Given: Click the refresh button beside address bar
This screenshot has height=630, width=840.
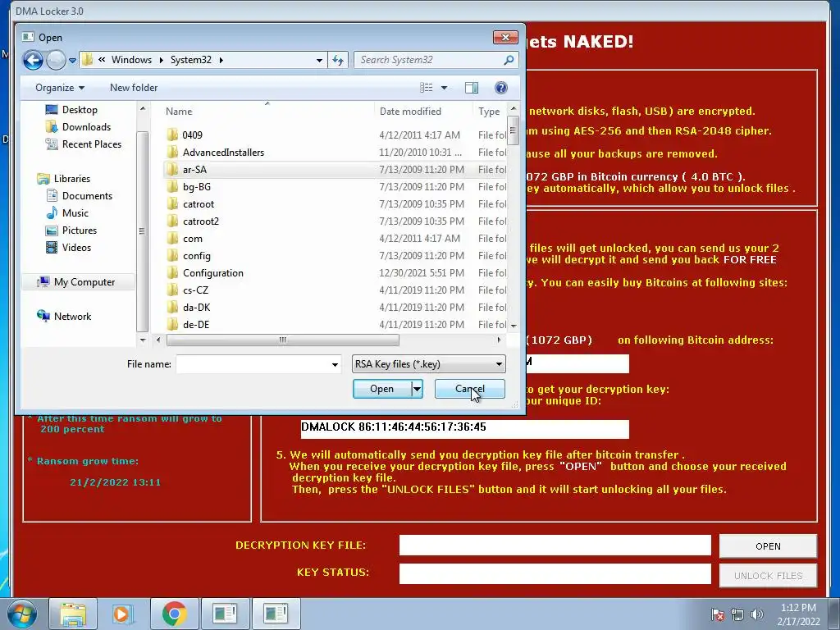Looking at the screenshot, I should [x=338, y=60].
